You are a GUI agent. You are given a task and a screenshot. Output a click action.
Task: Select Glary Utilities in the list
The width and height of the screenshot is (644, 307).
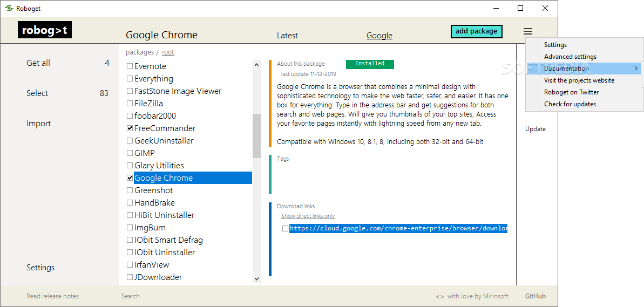tap(159, 166)
